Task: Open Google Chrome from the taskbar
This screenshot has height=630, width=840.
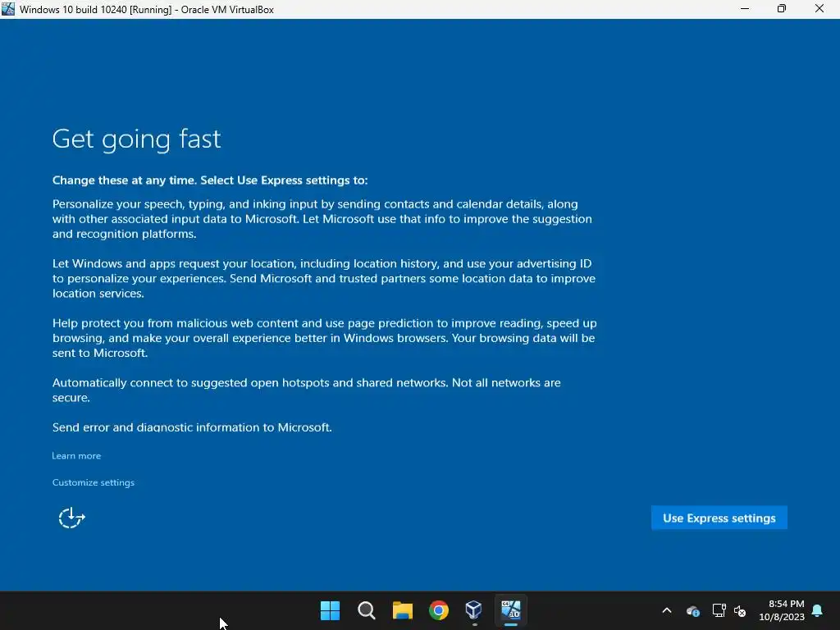Action: (439, 610)
